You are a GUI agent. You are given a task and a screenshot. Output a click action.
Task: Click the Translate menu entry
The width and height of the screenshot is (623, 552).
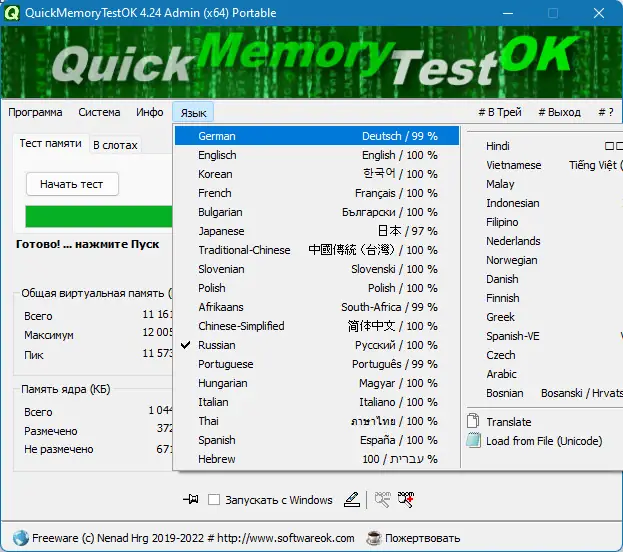pos(544,422)
